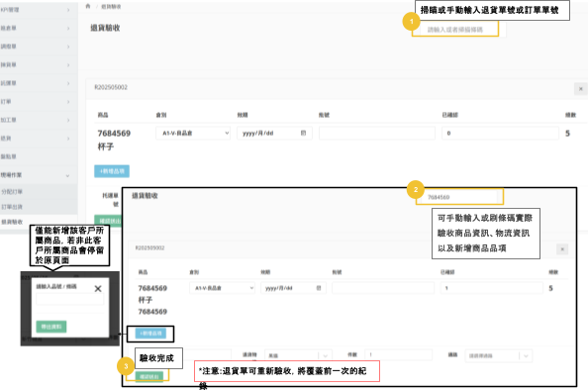Screen dimensions: 588x390
Task: Expand chevron next to 托運單
Action: [x=68, y=83]
